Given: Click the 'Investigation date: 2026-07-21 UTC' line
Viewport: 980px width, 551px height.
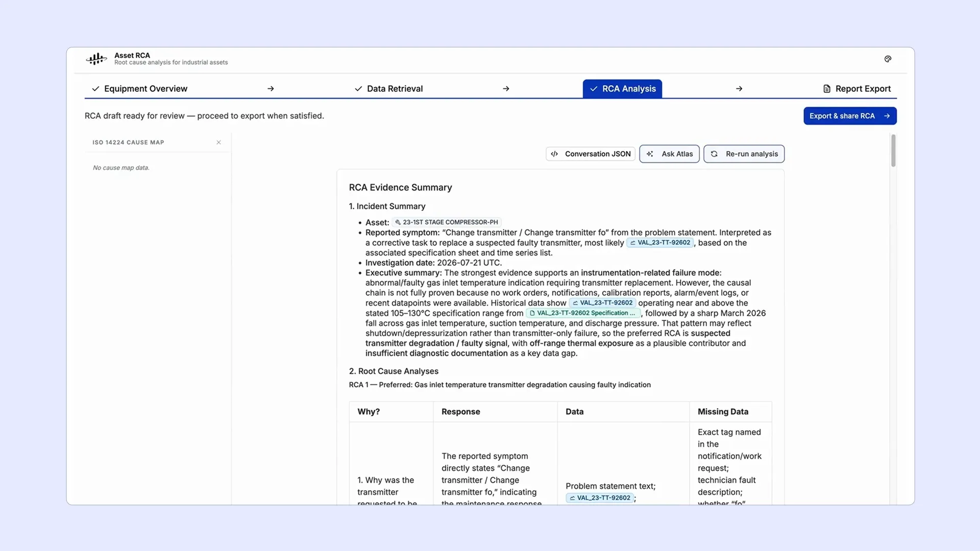Looking at the screenshot, I should [433, 263].
